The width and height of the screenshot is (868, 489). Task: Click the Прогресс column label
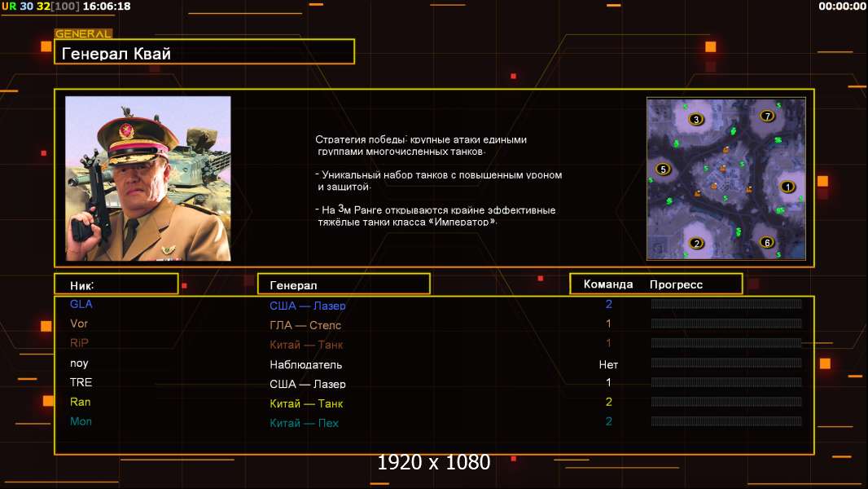click(x=676, y=284)
